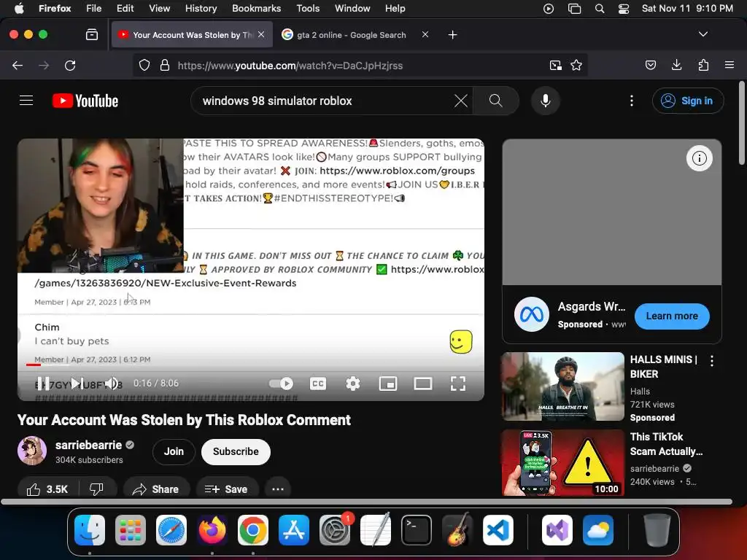The image size is (747, 560).
Task: Open a new Firefox tab
Action: coord(452,35)
